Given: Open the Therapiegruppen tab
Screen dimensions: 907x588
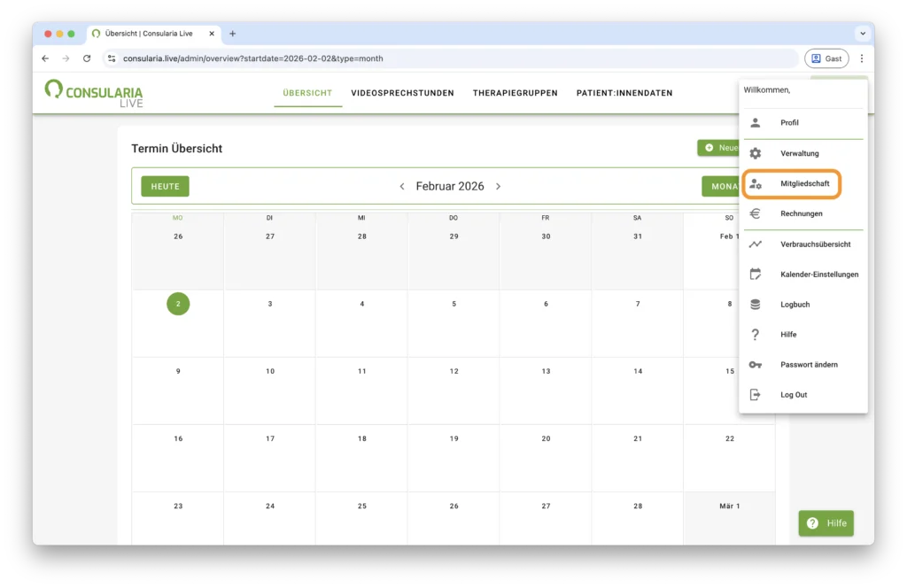Looking at the screenshot, I should pyautogui.click(x=515, y=93).
